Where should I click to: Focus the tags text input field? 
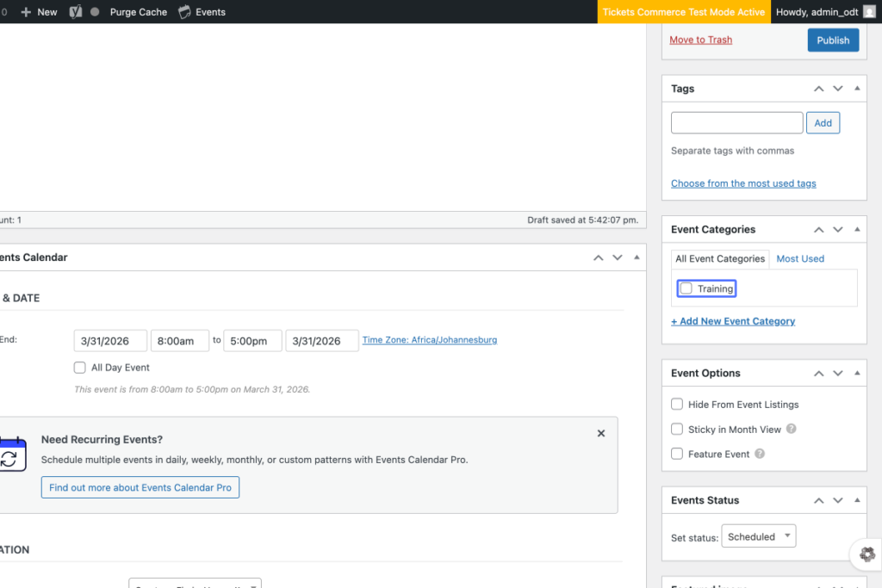coord(737,122)
